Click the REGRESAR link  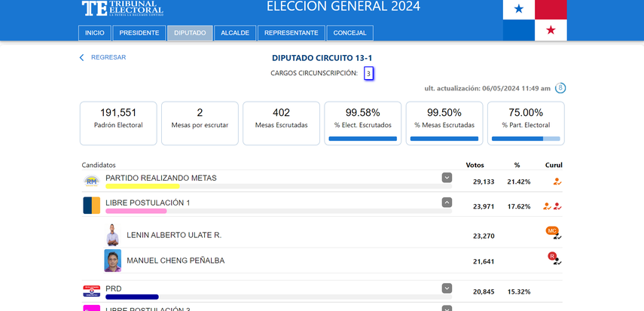[x=108, y=57]
